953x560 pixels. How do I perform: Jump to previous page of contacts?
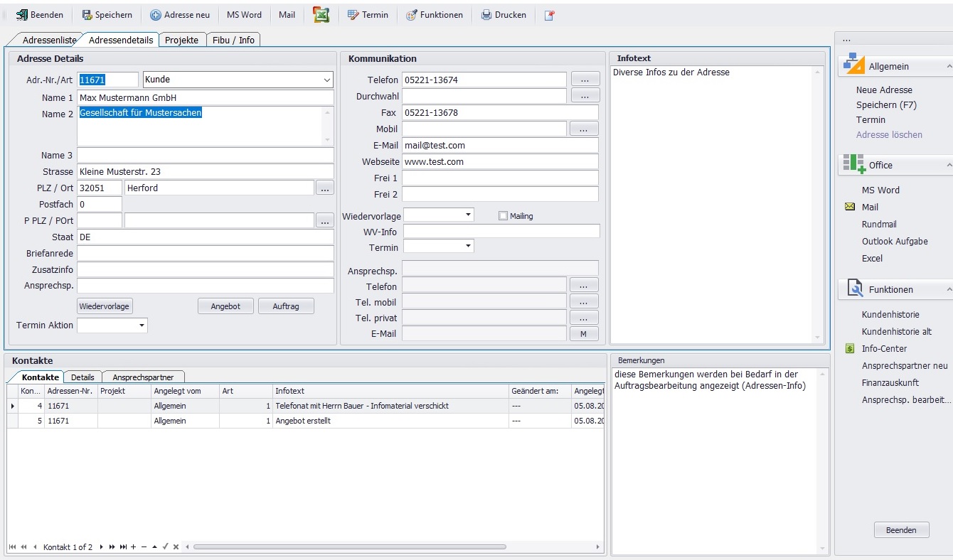point(23,547)
